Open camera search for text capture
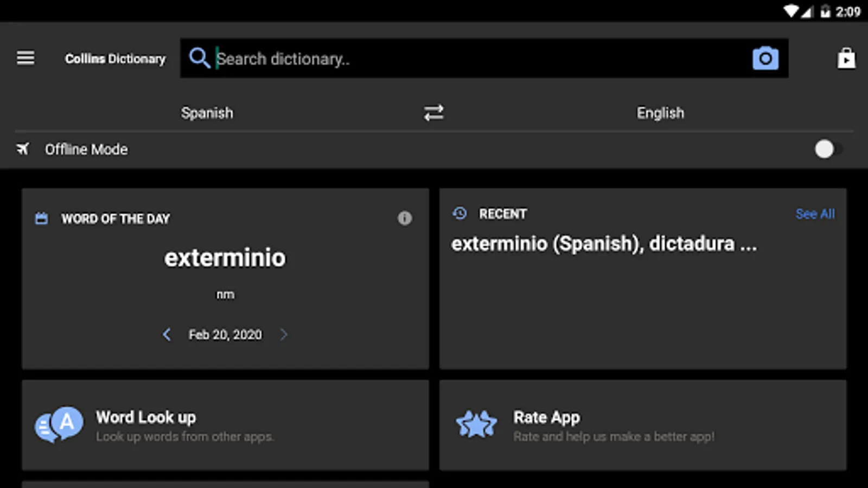This screenshot has height=488, width=868. [x=765, y=58]
